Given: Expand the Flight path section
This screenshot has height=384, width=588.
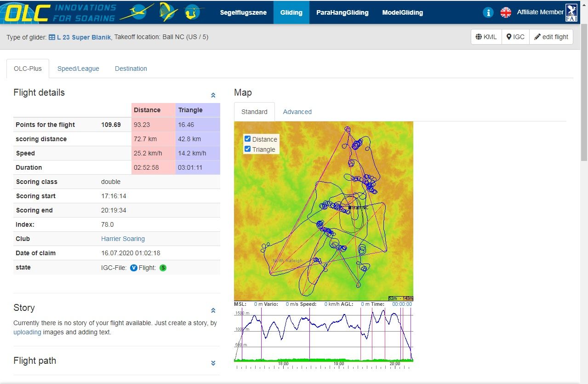Looking at the screenshot, I should (213, 363).
